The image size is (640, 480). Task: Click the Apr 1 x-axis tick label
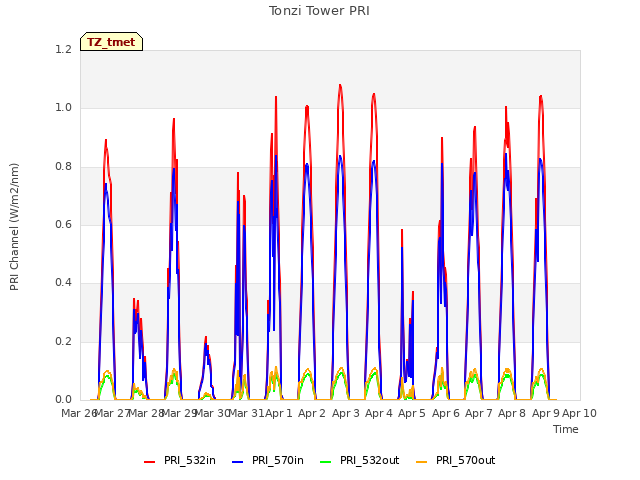(x=279, y=413)
